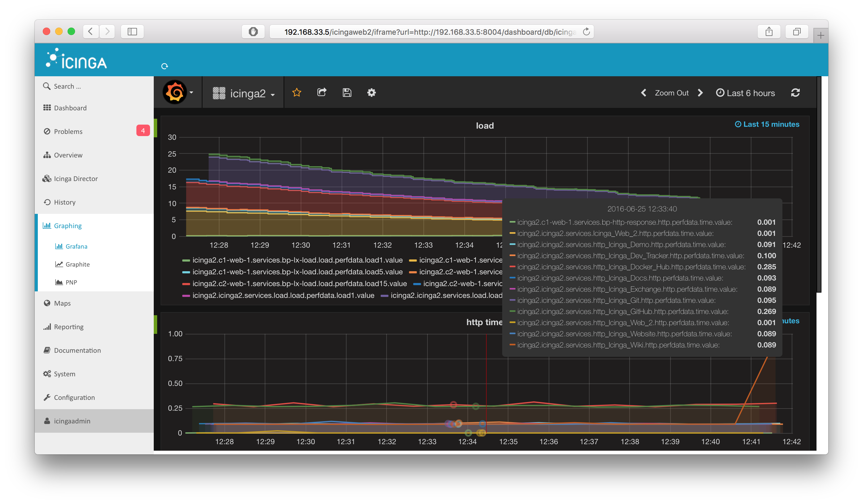The image size is (863, 504).
Task: Open dashboard settings gear icon
Action: click(x=371, y=92)
